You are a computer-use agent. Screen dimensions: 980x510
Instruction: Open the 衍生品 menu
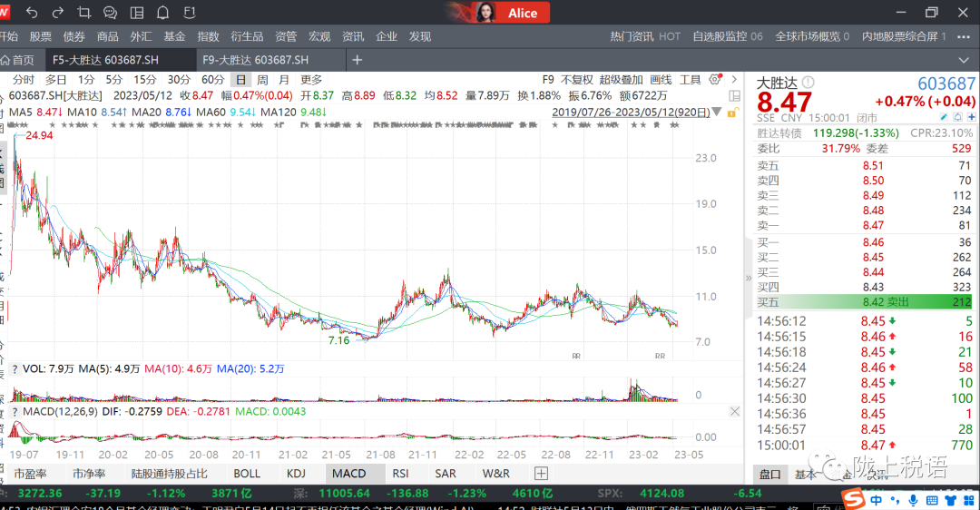(x=247, y=36)
